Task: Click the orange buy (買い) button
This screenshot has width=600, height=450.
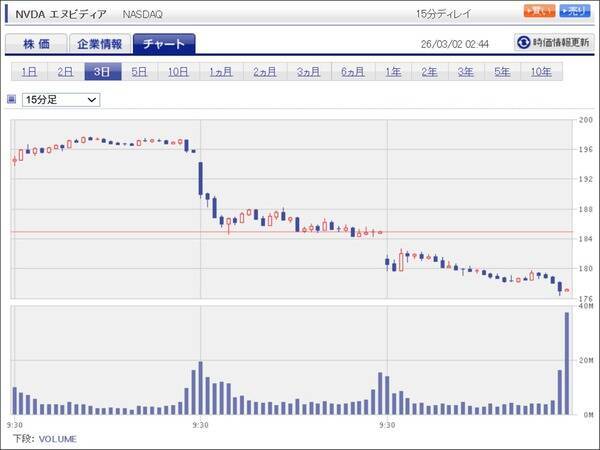Action: click(539, 11)
